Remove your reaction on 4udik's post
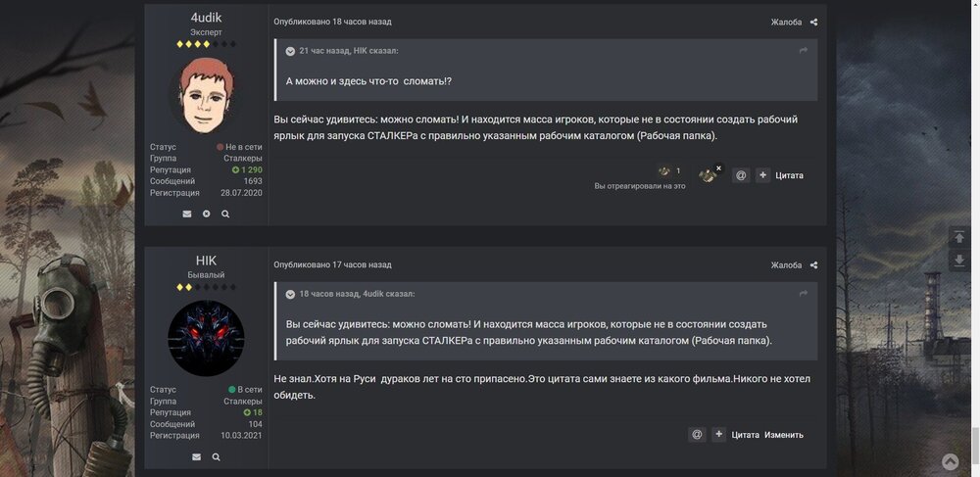Screen dimensions: 980x477 (718, 168)
